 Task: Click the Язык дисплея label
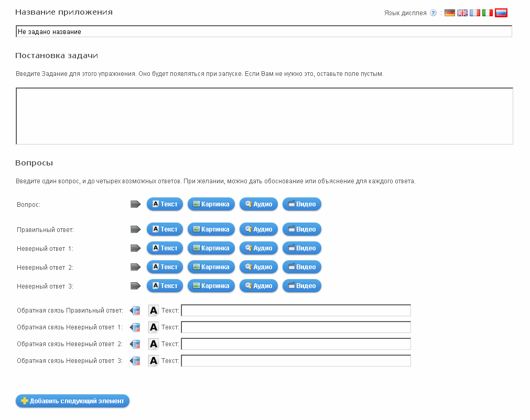405,13
